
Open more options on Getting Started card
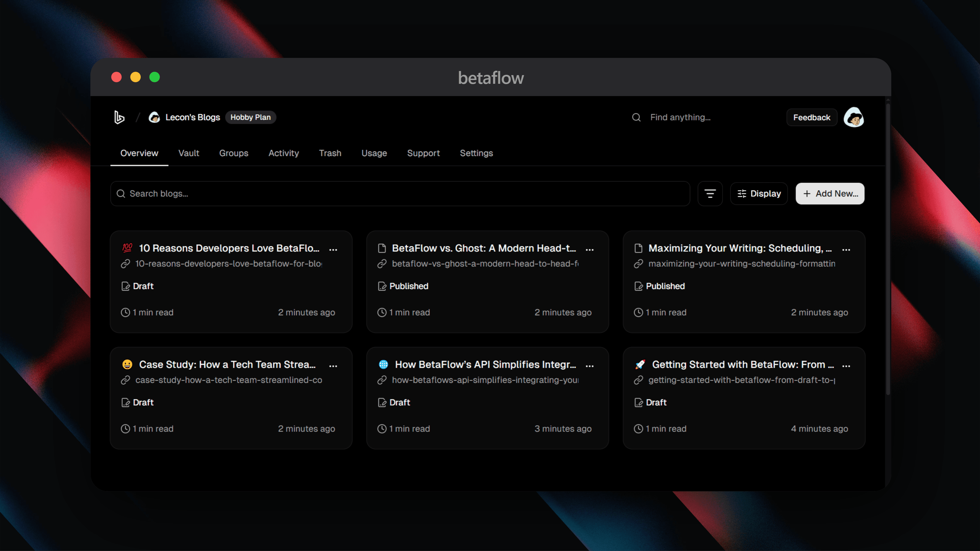click(x=846, y=366)
